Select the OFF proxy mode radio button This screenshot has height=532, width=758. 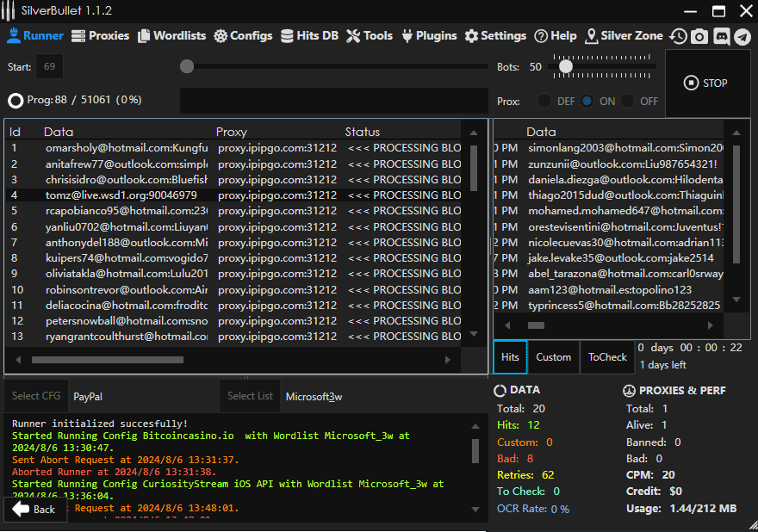tap(628, 101)
